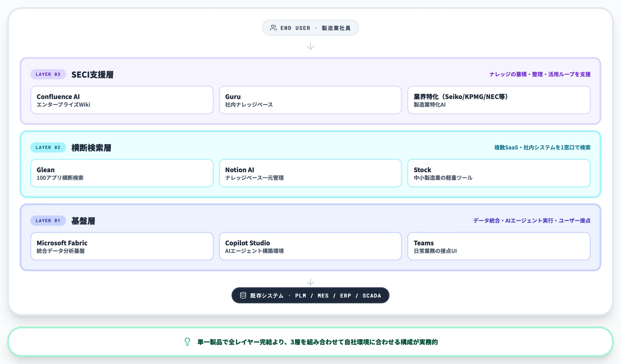Screen dimensions: 621x364
Task: Click the LAYER 01 badge
Action: pos(48,221)
